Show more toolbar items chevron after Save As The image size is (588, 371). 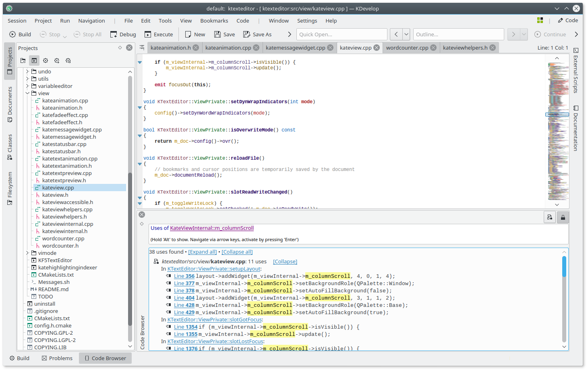(x=289, y=34)
